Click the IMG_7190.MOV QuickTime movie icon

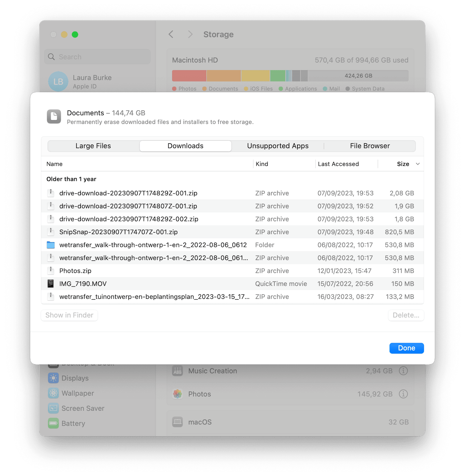51,284
